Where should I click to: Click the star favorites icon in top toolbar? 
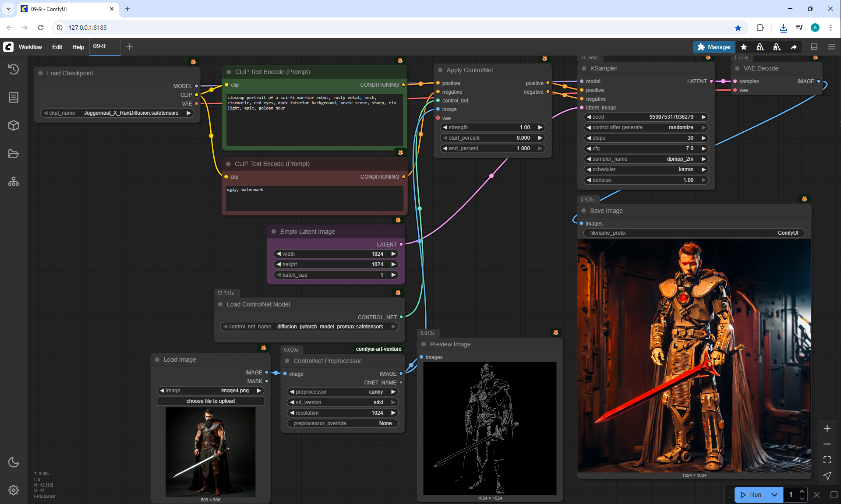744,47
